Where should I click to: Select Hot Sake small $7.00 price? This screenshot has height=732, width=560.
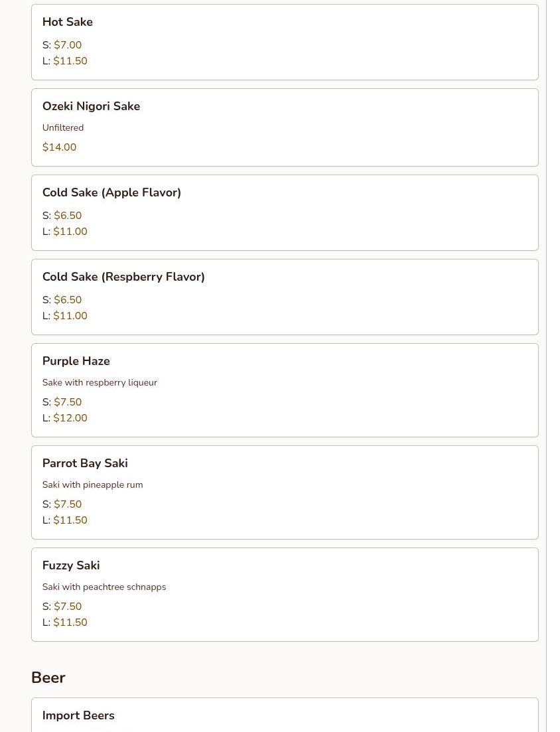click(68, 45)
